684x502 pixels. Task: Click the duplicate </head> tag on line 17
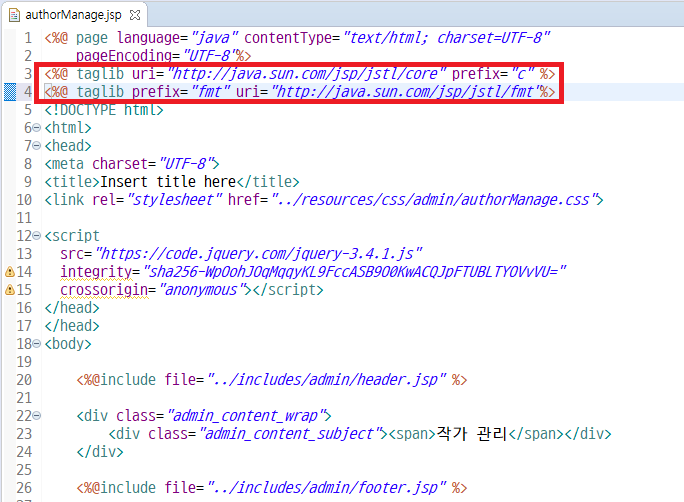tap(72, 325)
